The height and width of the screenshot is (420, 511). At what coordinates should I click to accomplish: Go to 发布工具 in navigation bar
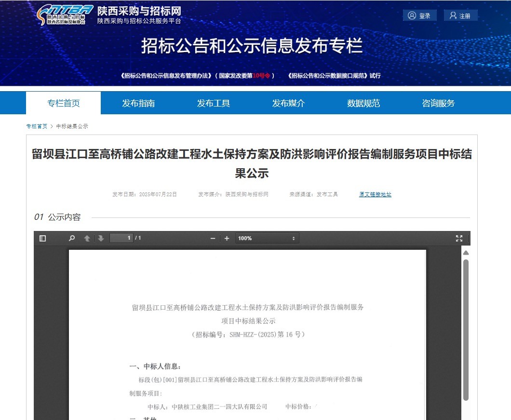(x=214, y=103)
